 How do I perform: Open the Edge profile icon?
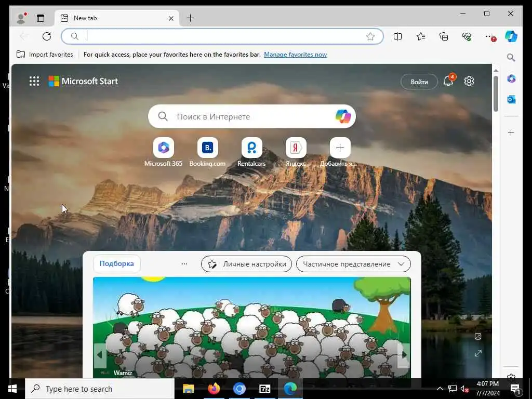click(x=21, y=18)
